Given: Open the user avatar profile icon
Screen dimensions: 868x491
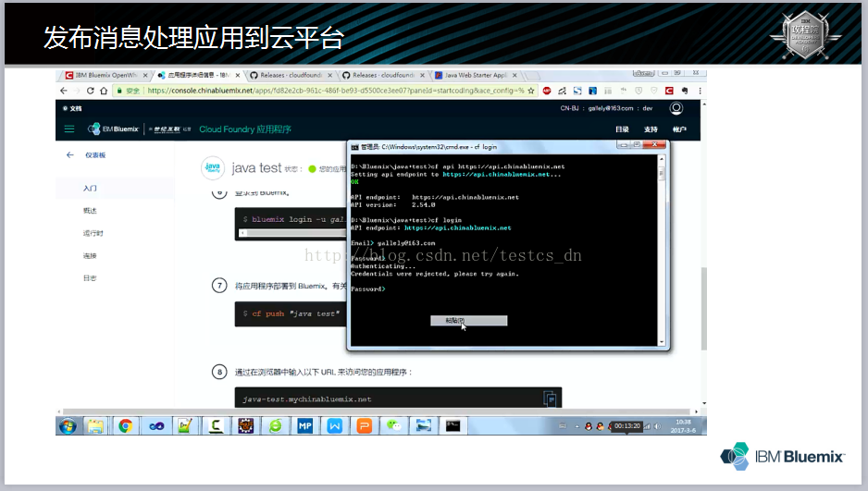Looking at the screenshot, I should pyautogui.click(x=676, y=108).
